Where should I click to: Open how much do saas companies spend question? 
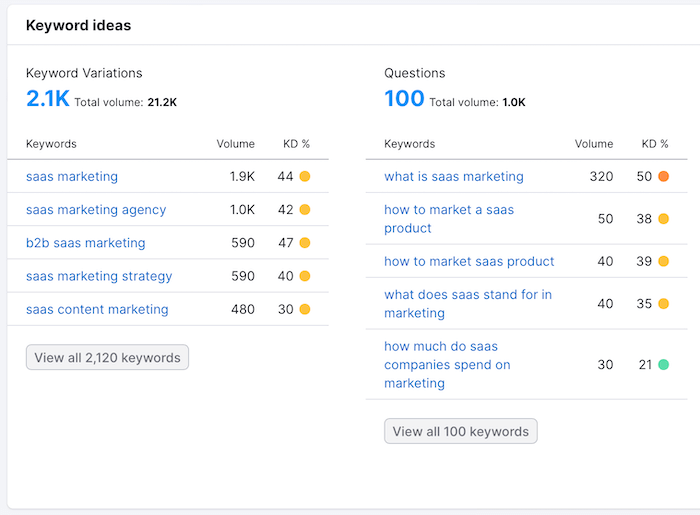coord(447,365)
